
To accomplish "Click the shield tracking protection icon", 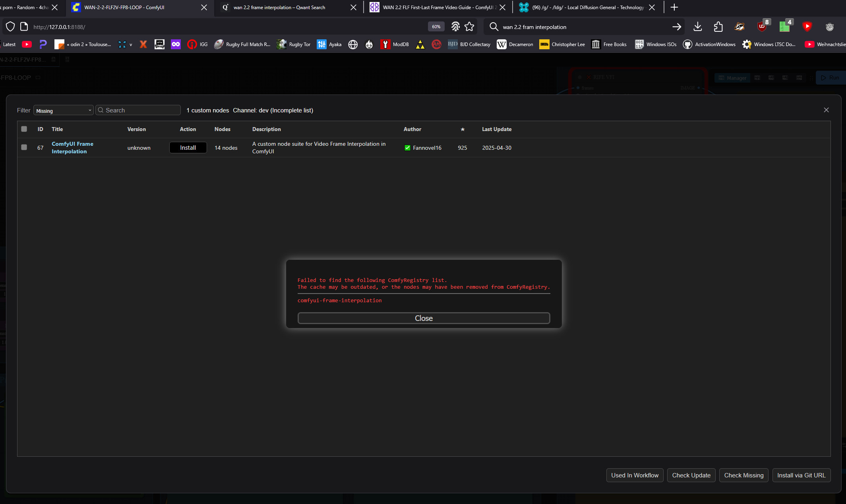I will 10,27.
